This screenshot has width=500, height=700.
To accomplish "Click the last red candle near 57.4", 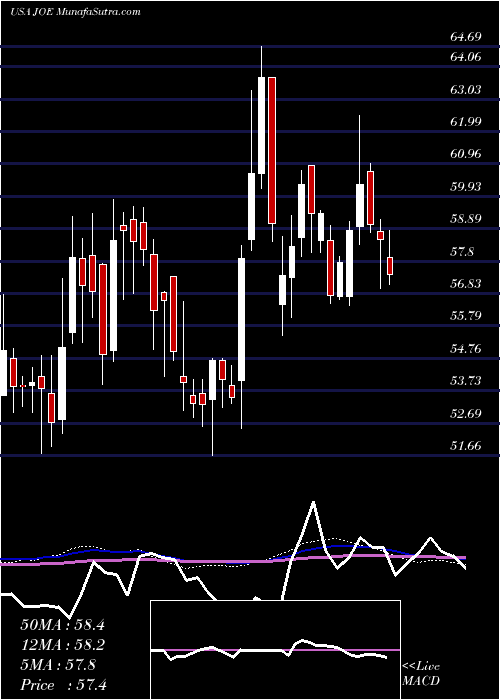I will click(x=390, y=266).
